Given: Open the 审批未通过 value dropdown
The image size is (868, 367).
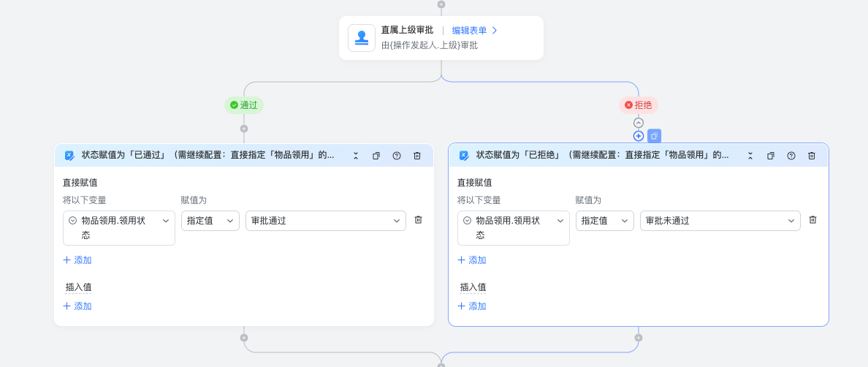Looking at the screenshot, I should (x=720, y=221).
